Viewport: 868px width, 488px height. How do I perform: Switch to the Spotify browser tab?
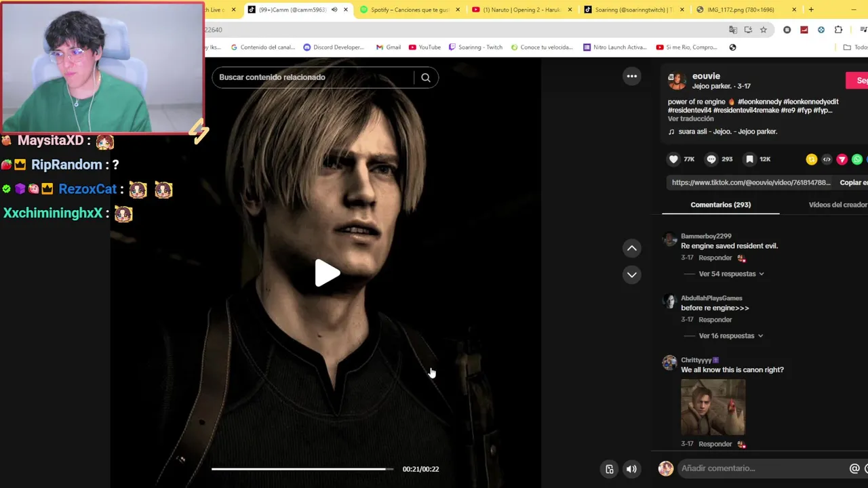[410, 9]
